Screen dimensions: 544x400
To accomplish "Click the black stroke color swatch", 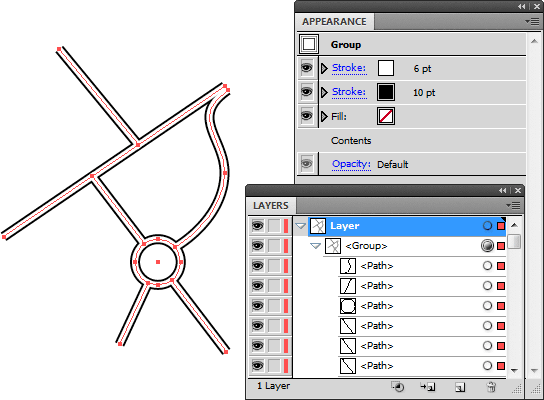I will coord(386,92).
